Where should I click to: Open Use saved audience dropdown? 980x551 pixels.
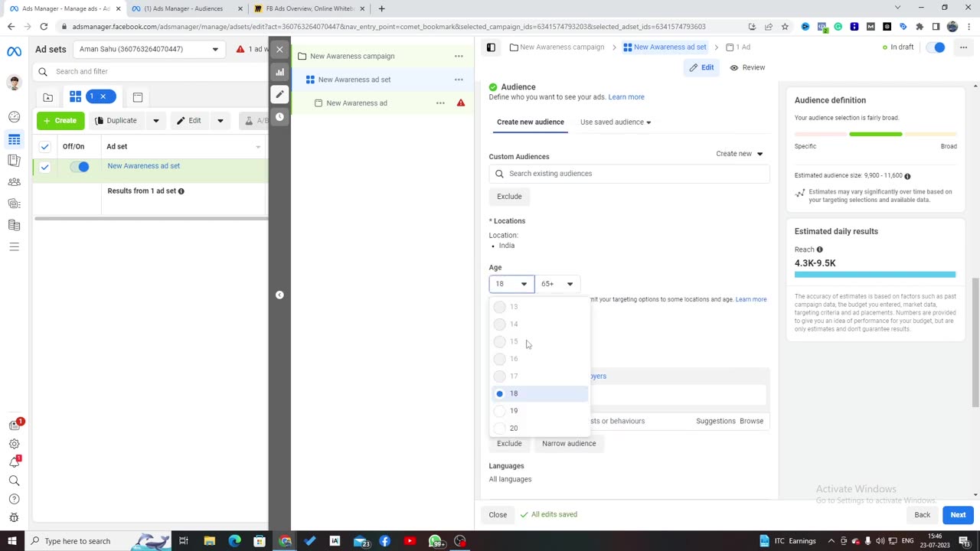[616, 122]
